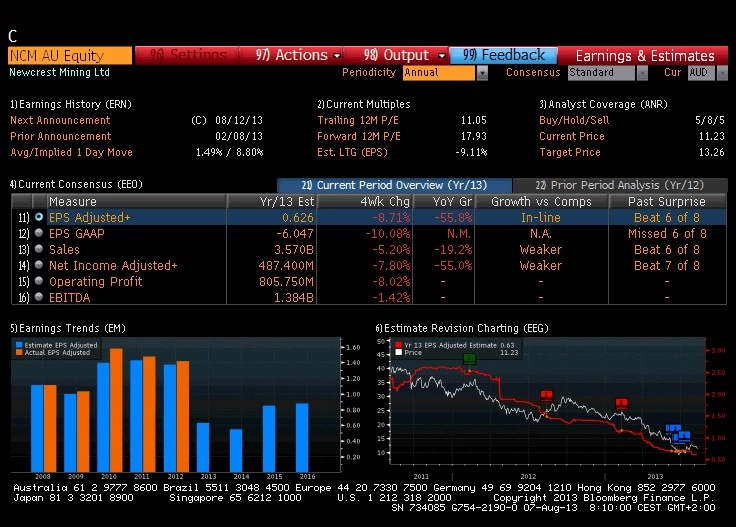Open Current Consensus (EEO) section
The image size is (736, 527).
76,184
